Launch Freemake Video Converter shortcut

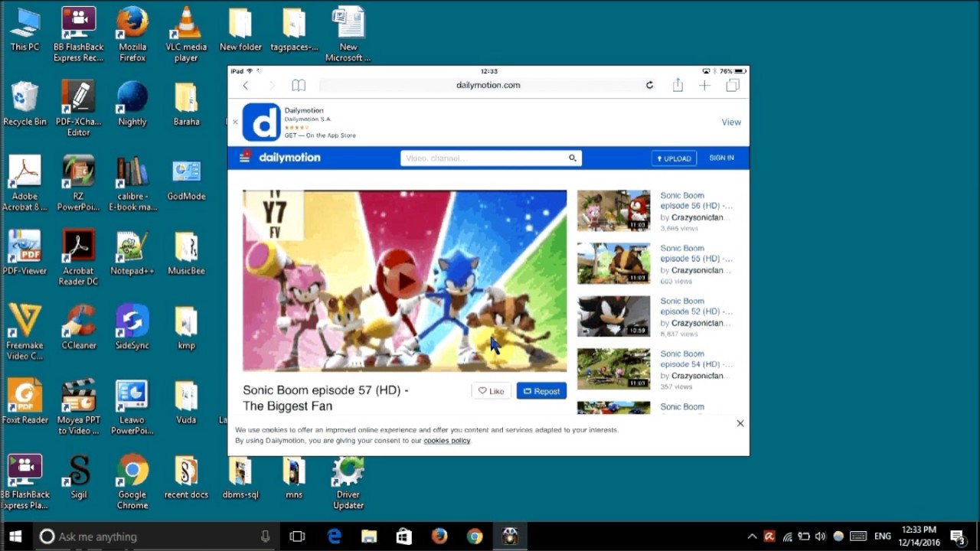tap(24, 332)
